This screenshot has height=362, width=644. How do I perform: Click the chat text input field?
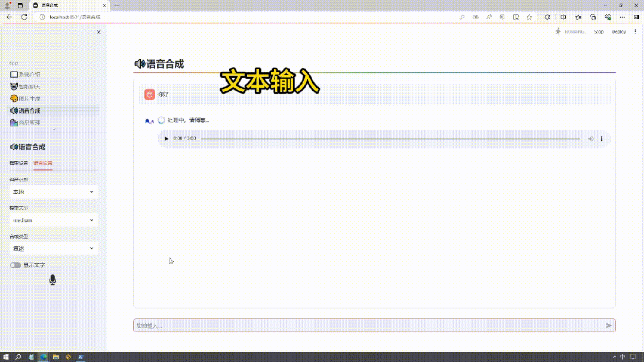[x=367, y=326]
